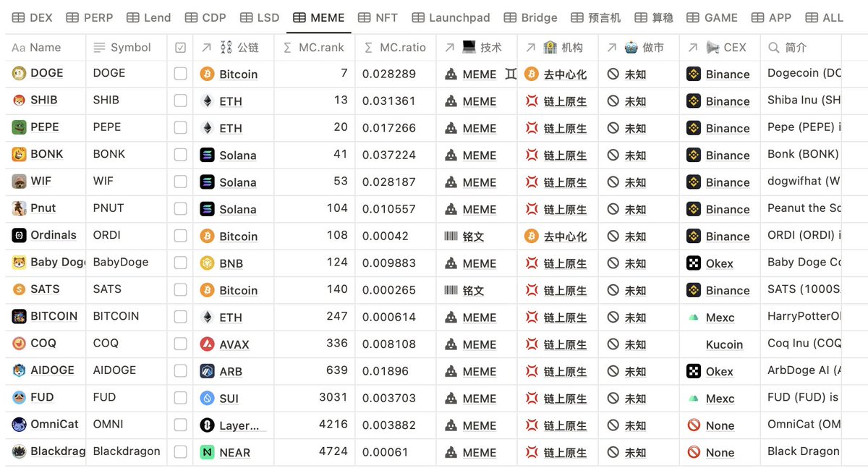Click the MC.rank value 4216
Image resolution: width=868 pixels, height=468 pixels.
[x=333, y=424]
